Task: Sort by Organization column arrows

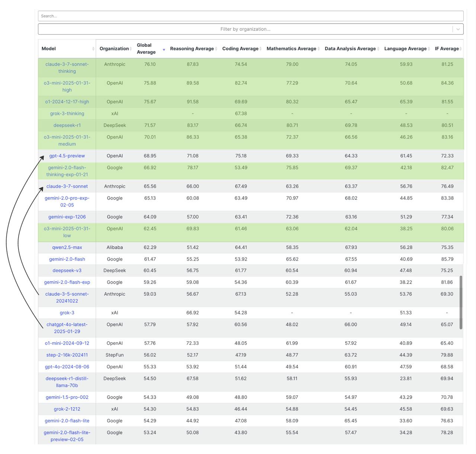Action: coord(131,49)
